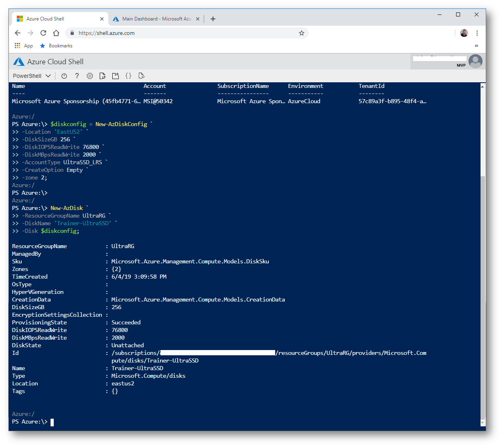Restart Cloud Shell with the power icon
503x448 pixels.
click(x=64, y=76)
